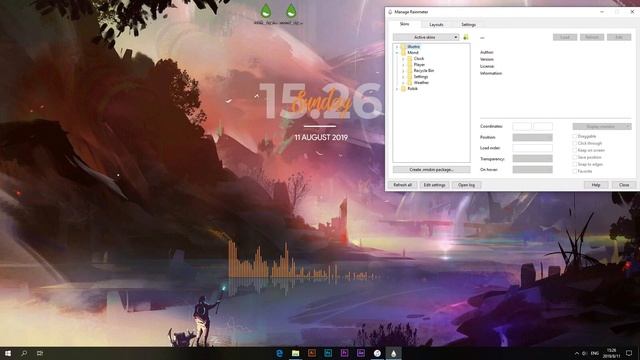Click the Load order input field

[x=532, y=148]
